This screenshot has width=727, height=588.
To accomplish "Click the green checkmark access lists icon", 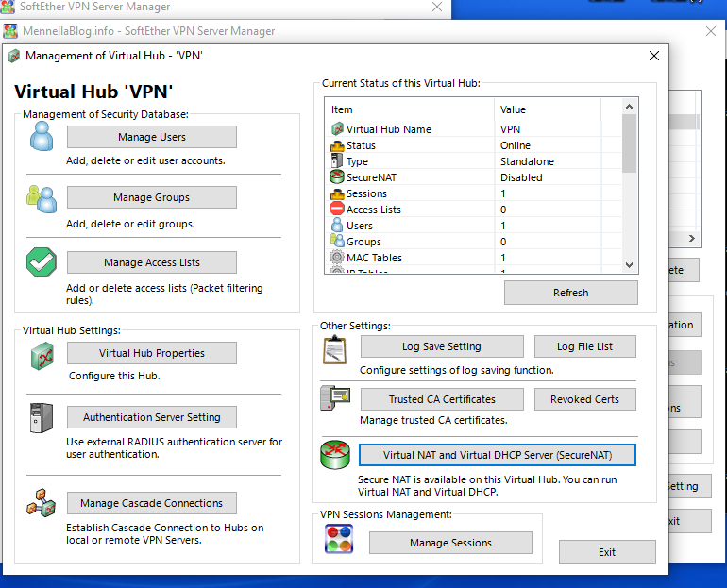I will coord(42,262).
